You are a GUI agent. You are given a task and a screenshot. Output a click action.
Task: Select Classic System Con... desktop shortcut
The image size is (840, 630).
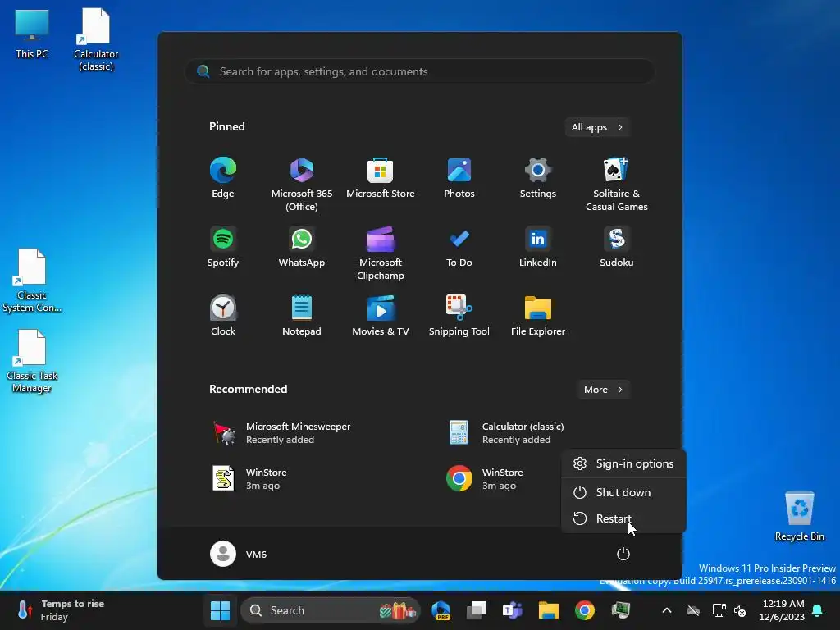32,281
